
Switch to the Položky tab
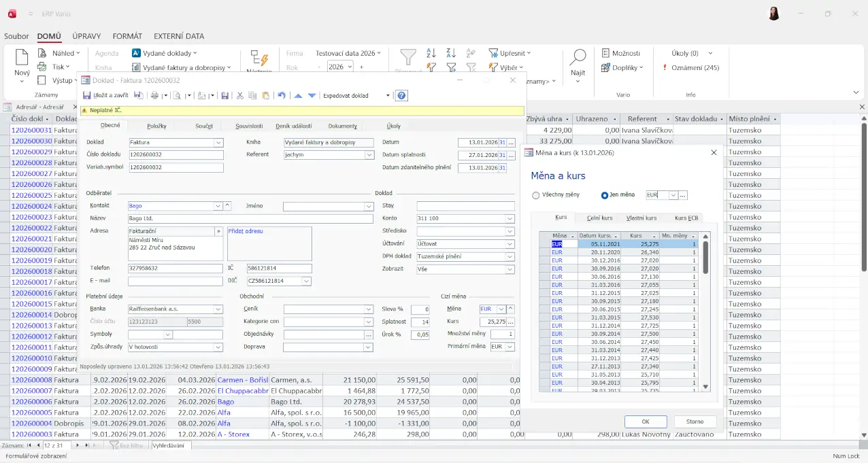(156, 126)
